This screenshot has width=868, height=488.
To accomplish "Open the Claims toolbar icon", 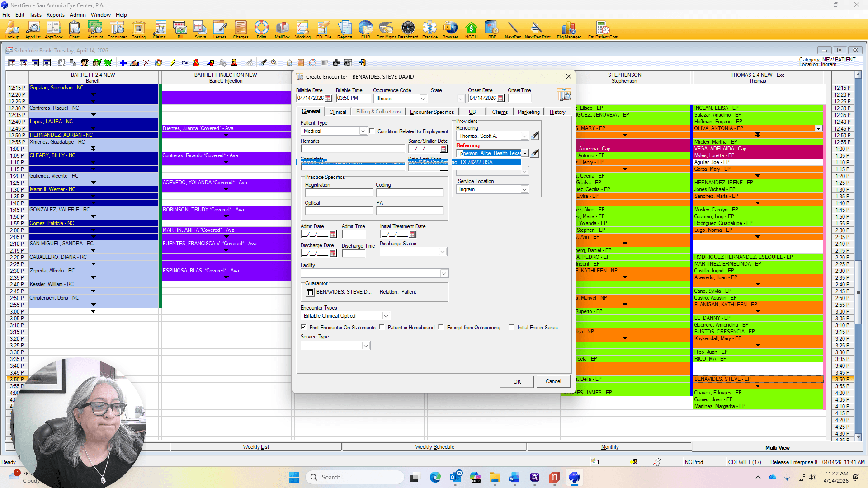I will [x=159, y=30].
